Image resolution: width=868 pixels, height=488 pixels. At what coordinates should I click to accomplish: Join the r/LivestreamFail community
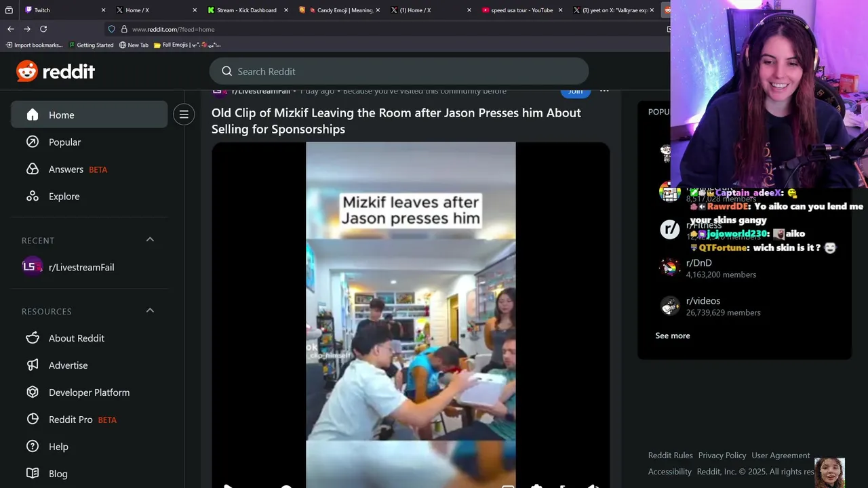pos(576,91)
